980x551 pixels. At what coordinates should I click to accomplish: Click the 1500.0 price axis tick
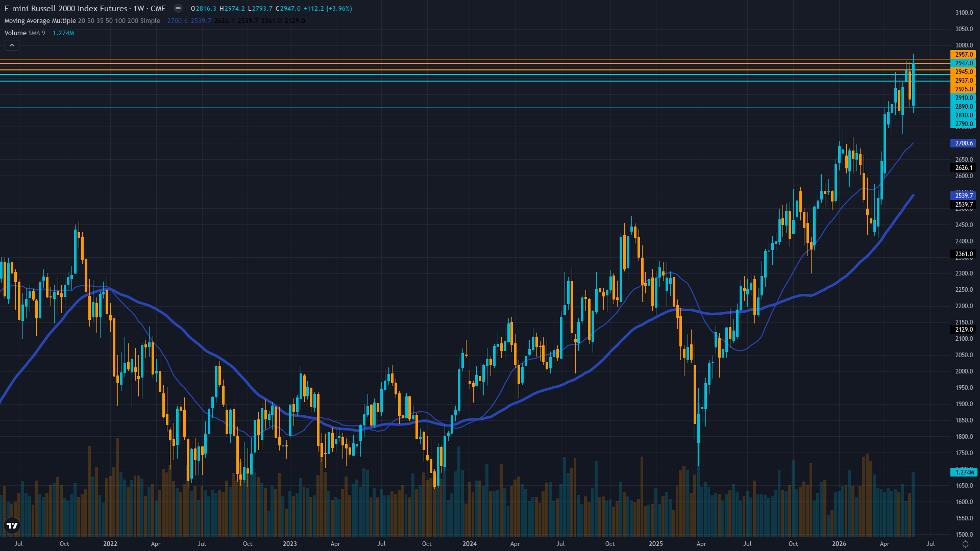(964, 535)
